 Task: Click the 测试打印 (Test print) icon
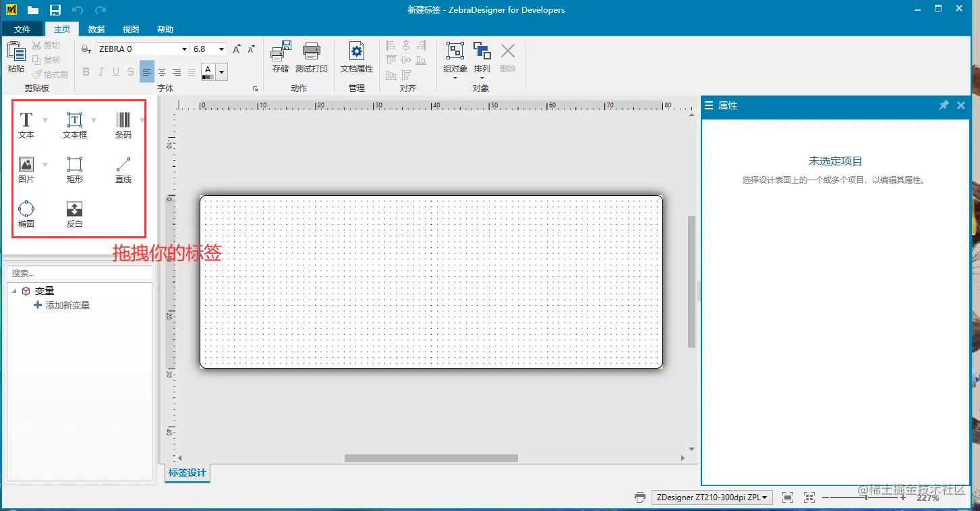pos(312,51)
